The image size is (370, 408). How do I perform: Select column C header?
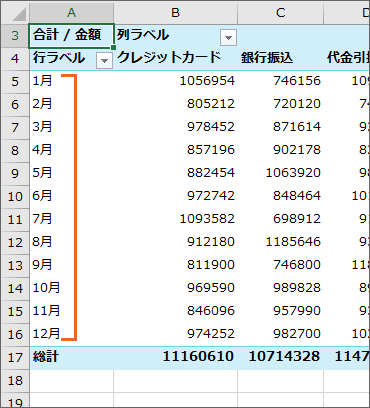coord(280,13)
